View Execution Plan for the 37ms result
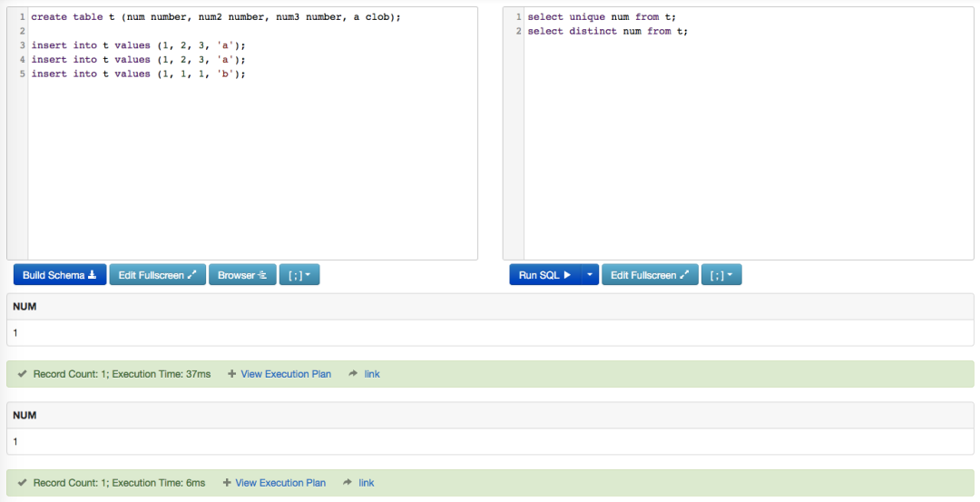This screenshot has width=980, height=502. click(x=285, y=374)
